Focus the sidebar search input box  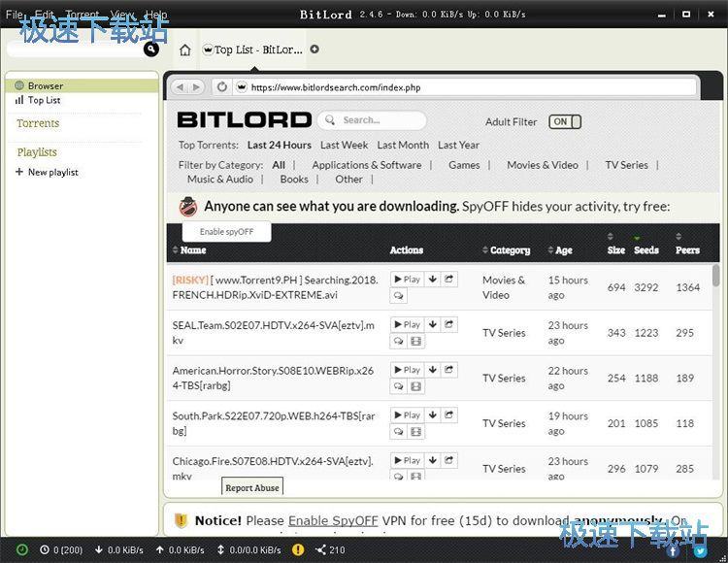pyautogui.click(x=77, y=50)
